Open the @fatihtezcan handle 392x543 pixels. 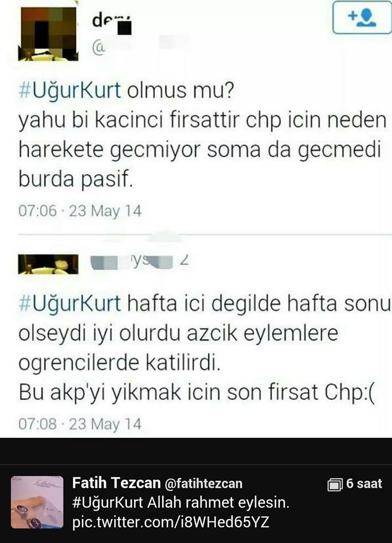coord(203,484)
